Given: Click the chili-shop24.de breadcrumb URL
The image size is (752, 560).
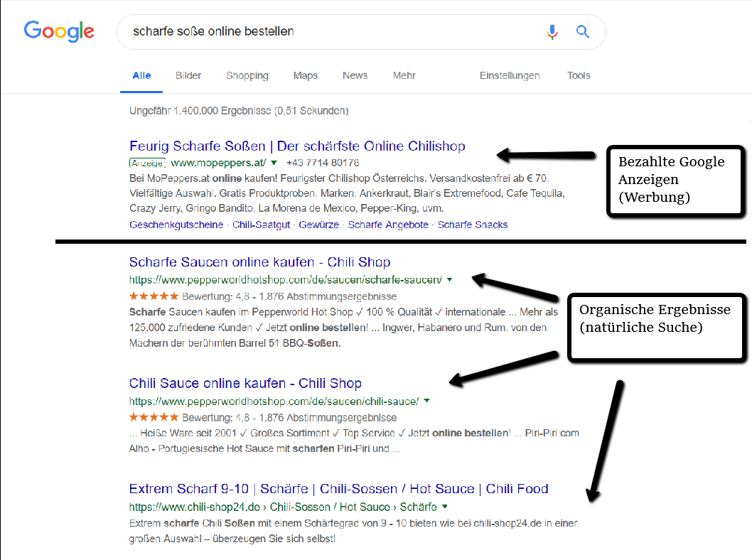Looking at the screenshot, I should [x=283, y=507].
